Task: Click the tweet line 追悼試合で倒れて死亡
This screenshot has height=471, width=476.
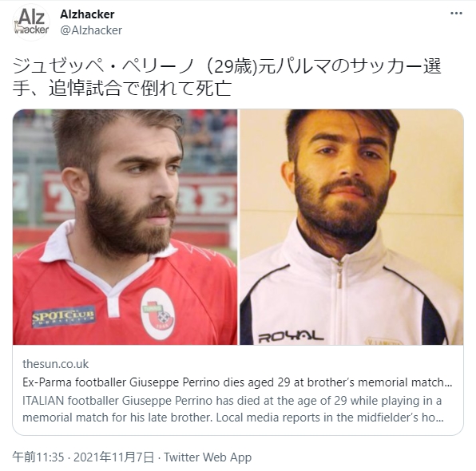Action: 141,89
